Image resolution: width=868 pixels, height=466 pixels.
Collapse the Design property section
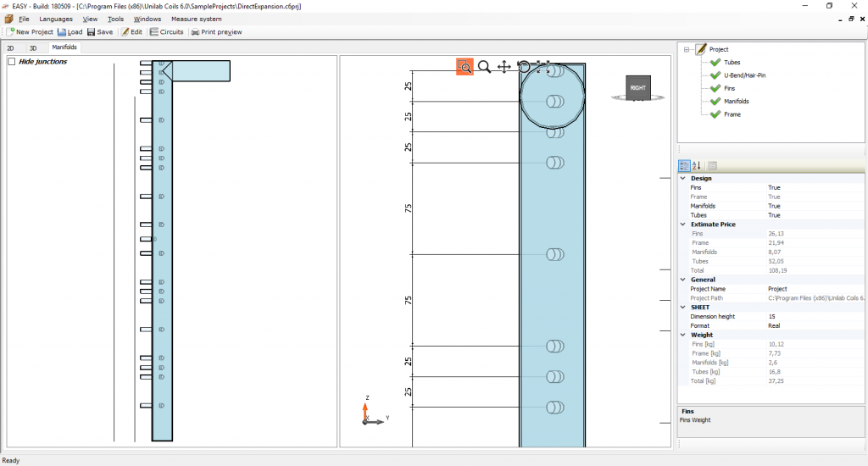683,179
